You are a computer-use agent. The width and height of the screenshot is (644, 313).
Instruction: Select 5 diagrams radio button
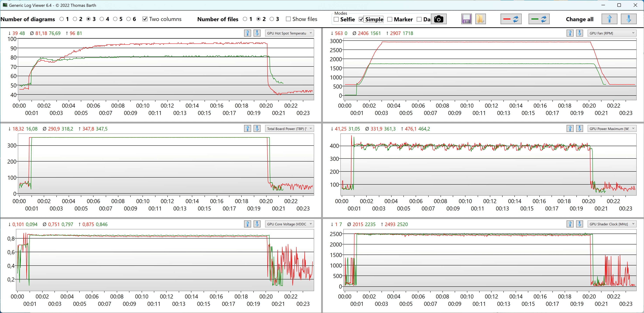pos(115,19)
